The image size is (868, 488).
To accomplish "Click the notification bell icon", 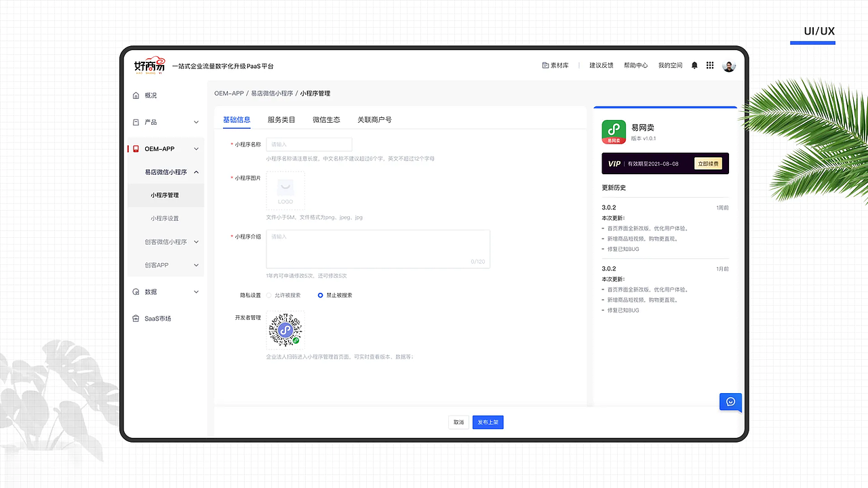I will [x=694, y=65].
